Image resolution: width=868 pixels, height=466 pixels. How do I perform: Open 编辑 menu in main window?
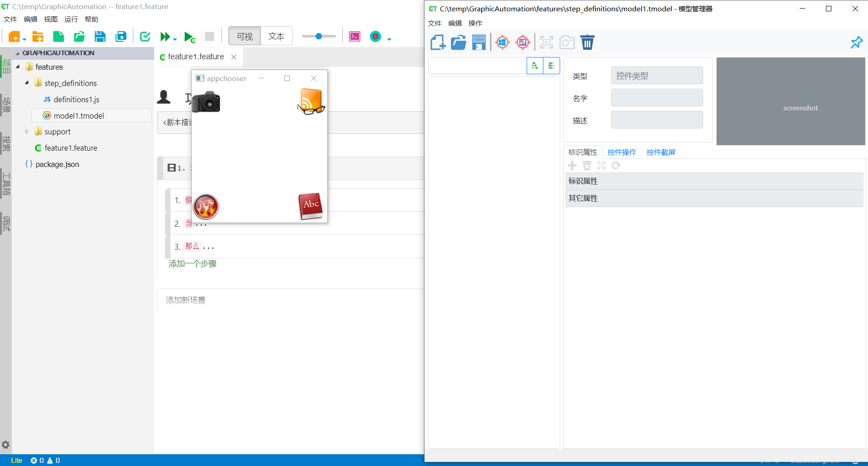point(30,19)
